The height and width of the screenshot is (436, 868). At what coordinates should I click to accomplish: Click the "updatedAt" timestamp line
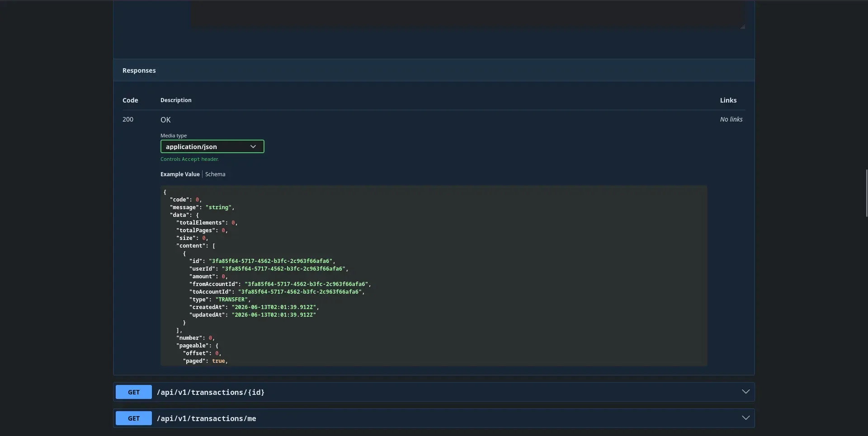click(253, 315)
